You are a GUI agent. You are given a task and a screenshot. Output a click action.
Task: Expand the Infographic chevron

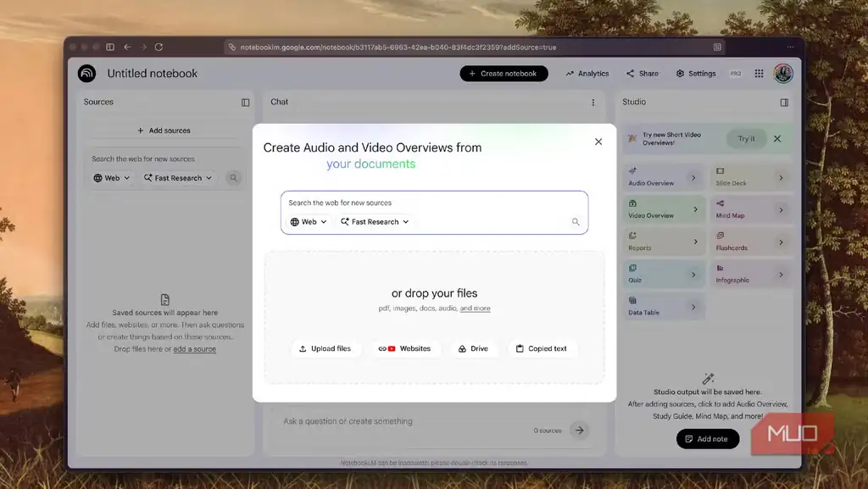(781, 275)
